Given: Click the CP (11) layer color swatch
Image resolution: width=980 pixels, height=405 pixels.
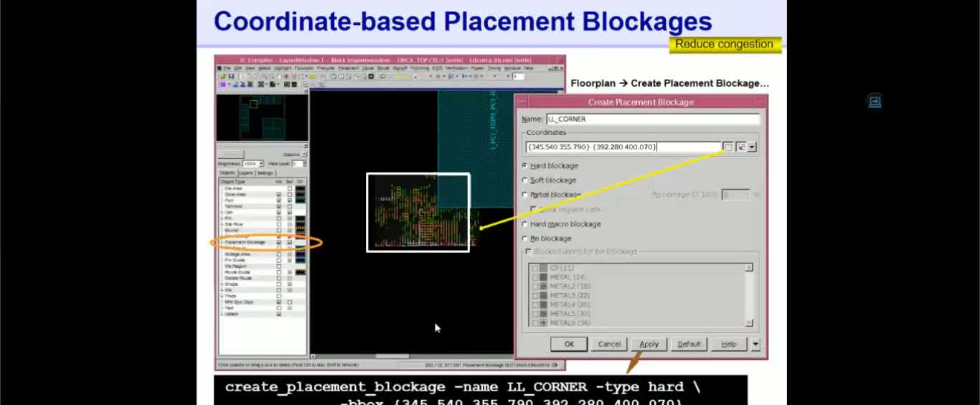Looking at the screenshot, I should tap(544, 268).
